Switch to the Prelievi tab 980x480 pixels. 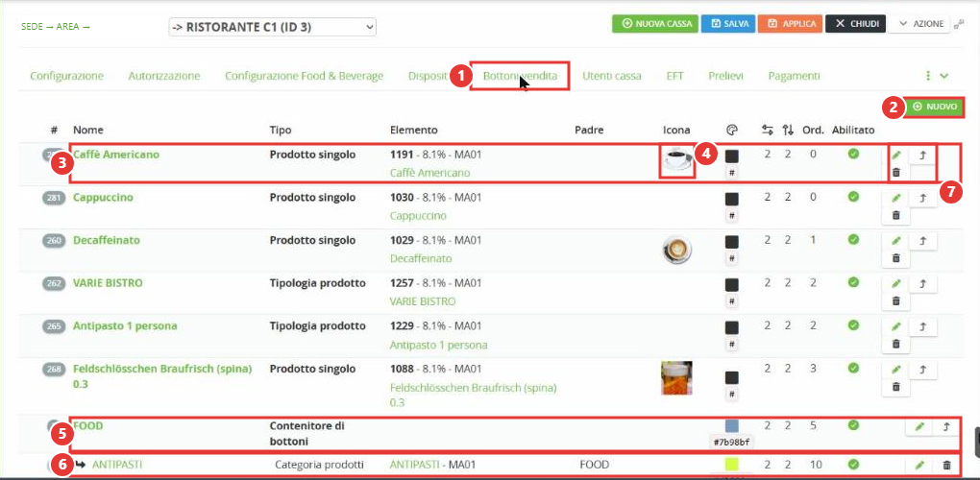coord(725,76)
